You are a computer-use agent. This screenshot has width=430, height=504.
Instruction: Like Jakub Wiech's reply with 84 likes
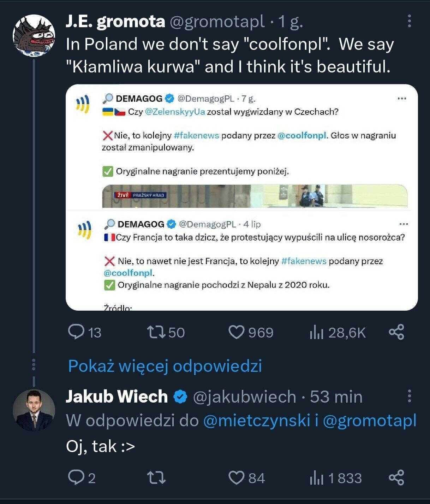[x=246, y=478]
